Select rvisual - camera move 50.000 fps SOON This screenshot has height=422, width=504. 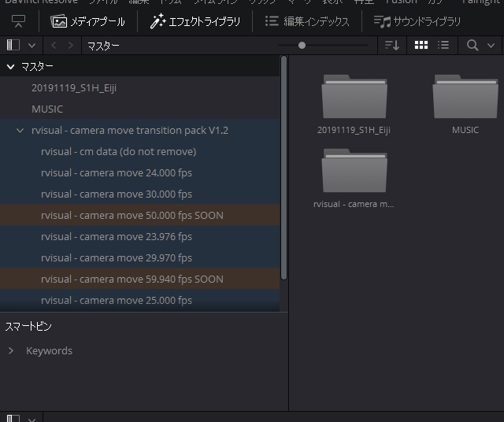tap(140, 215)
